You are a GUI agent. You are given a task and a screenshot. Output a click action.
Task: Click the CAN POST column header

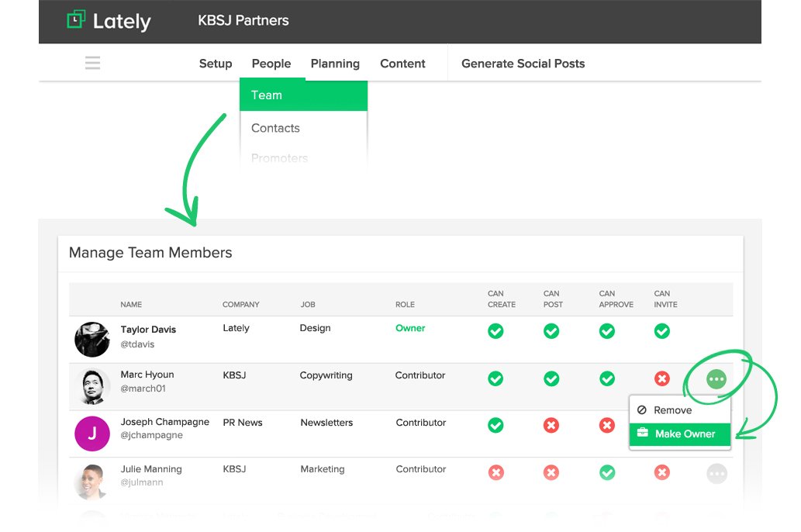553,299
